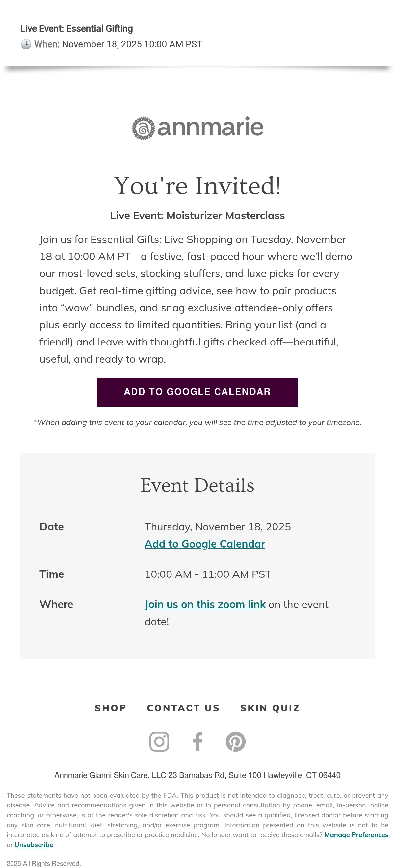The image size is (395, 868).
Task: Click the 10:00 AM - 11:00 AM PST time
Action: (x=208, y=574)
